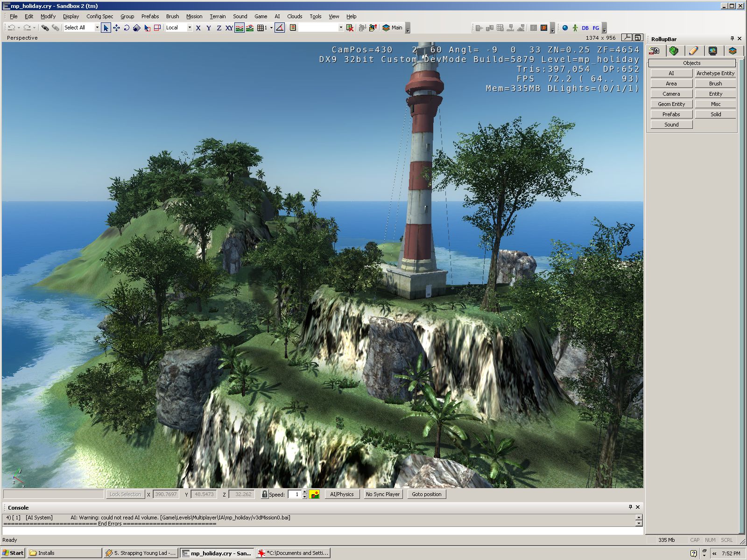Viewport: 747px width, 560px height.
Task: Click the Unlink object broken-chain icon
Action: (55, 28)
